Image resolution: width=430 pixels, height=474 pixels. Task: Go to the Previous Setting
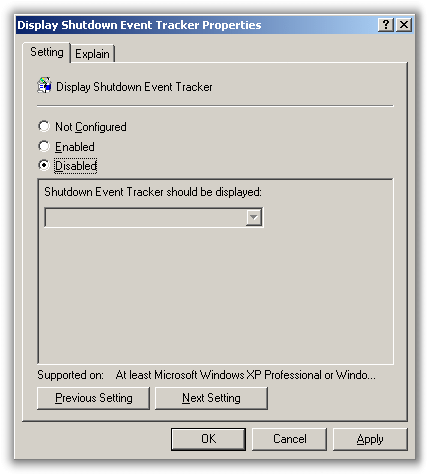(93, 398)
